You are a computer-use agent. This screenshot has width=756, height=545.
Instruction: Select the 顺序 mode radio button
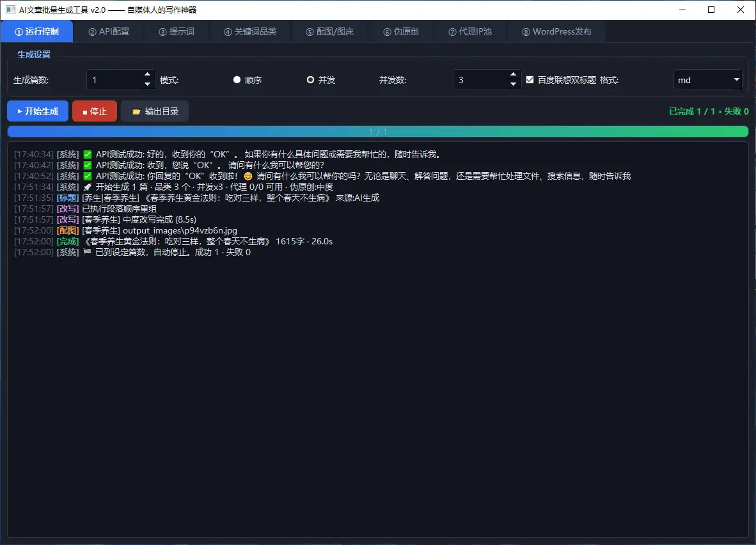(237, 79)
